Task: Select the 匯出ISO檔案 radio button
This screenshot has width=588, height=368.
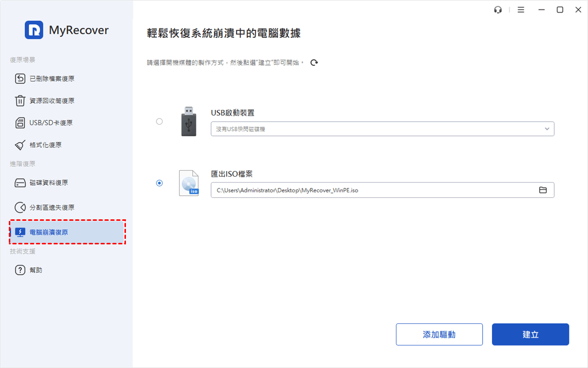Action: tap(159, 183)
